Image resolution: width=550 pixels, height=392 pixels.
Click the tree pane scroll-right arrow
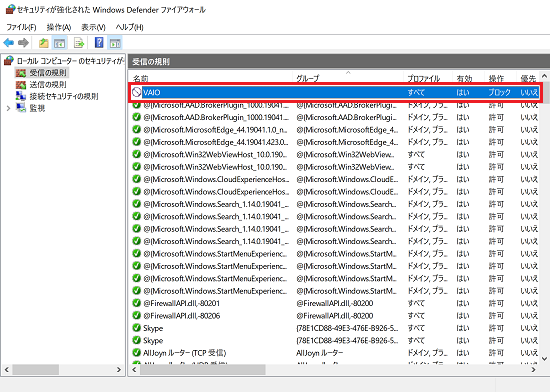click(x=119, y=370)
